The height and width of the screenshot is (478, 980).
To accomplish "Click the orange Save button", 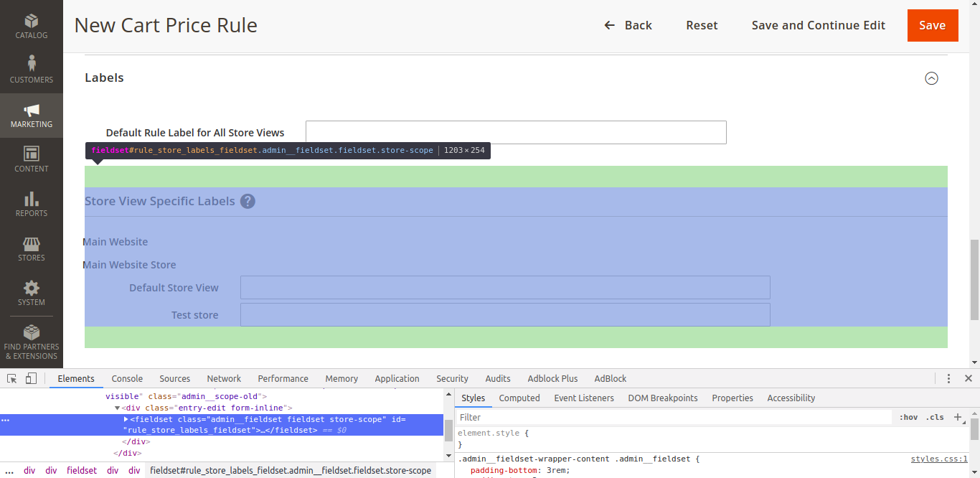I will pyautogui.click(x=933, y=25).
